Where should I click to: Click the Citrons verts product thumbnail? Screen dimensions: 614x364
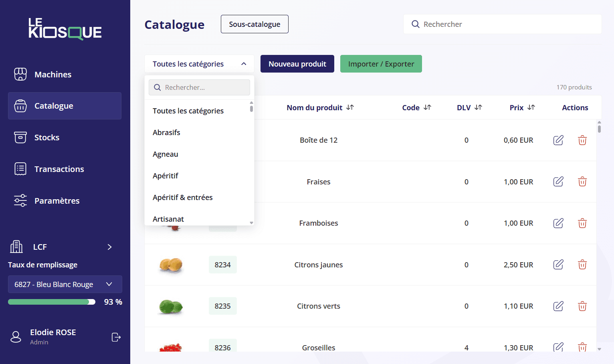click(x=171, y=306)
